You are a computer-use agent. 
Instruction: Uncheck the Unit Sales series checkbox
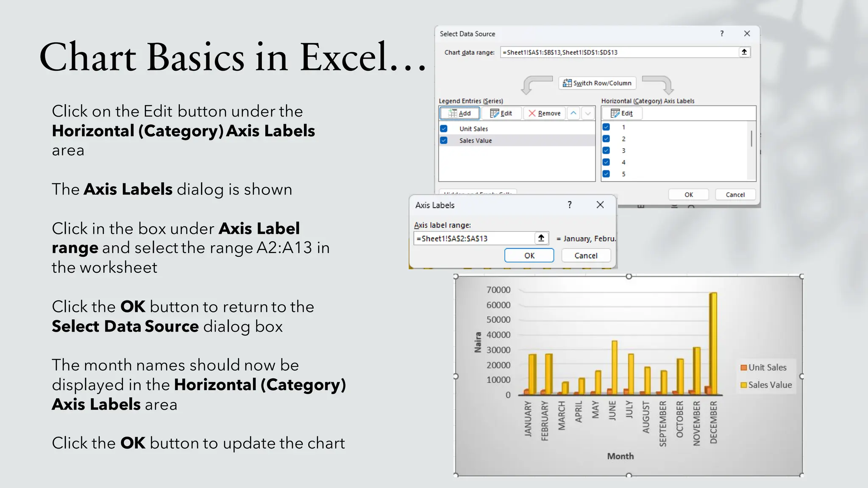click(444, 128)
